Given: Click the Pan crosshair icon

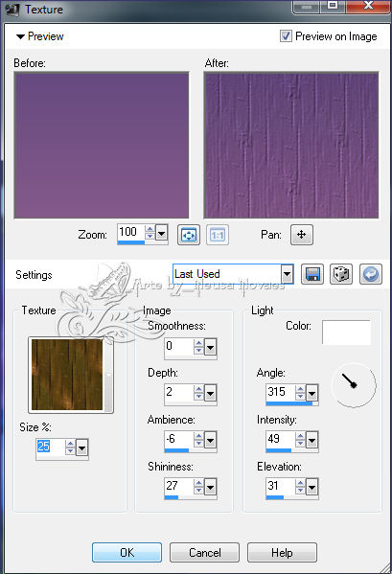Looking at the screenshot, I should (x=302, y=235).
